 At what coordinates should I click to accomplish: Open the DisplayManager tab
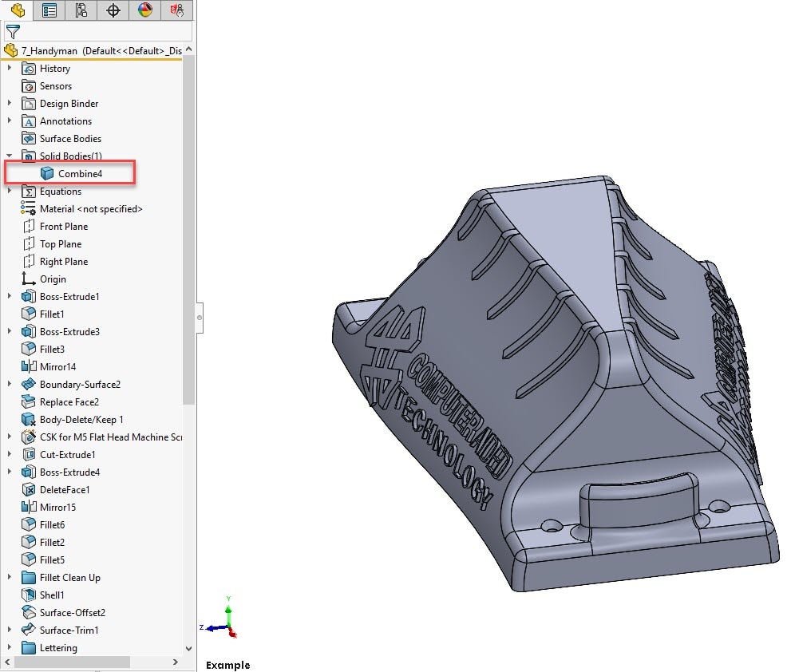pyautogui.click(x=145, y=10)
